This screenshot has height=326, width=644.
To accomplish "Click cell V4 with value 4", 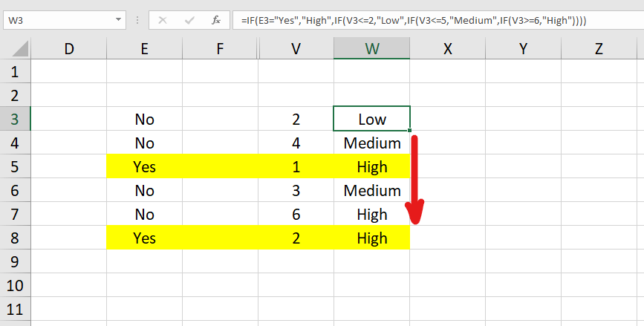I will 296,143.
